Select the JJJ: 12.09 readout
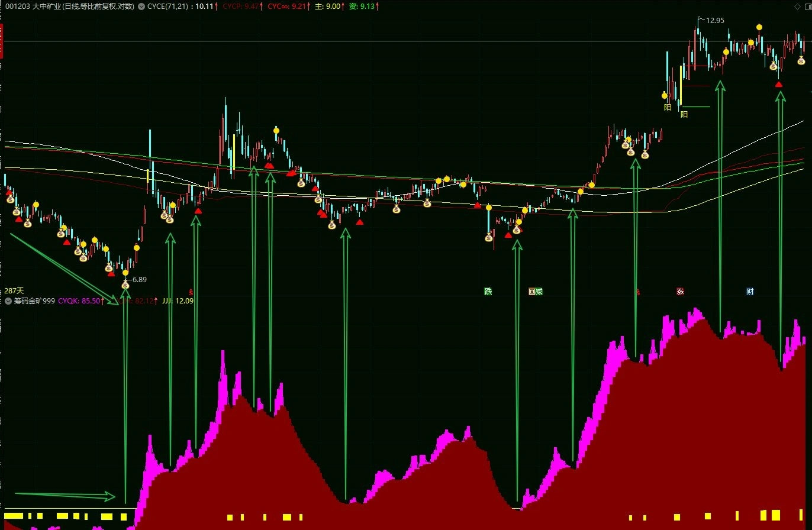 tap(178, 301)
